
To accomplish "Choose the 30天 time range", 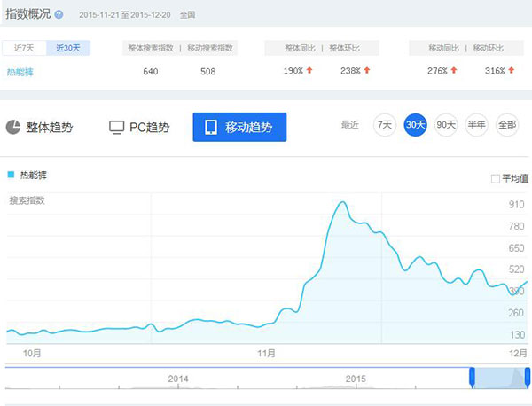I will pyautogui.click(x=415, y=125).
